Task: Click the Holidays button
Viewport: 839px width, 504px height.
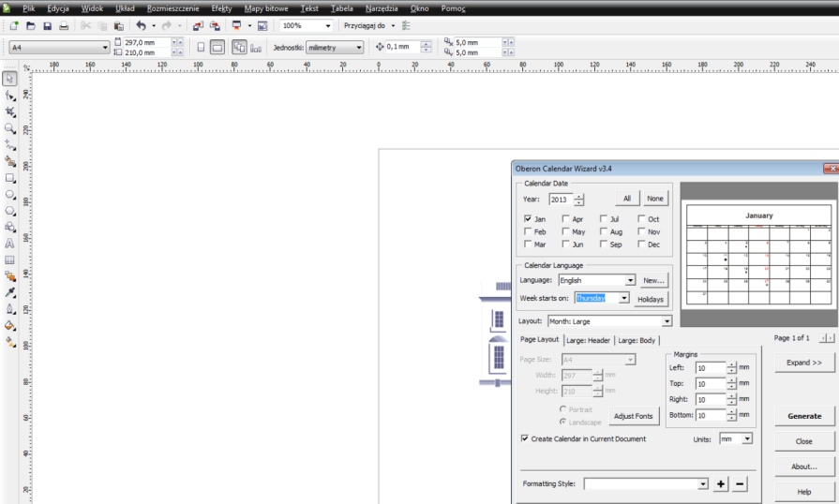Action: (651, 299)
